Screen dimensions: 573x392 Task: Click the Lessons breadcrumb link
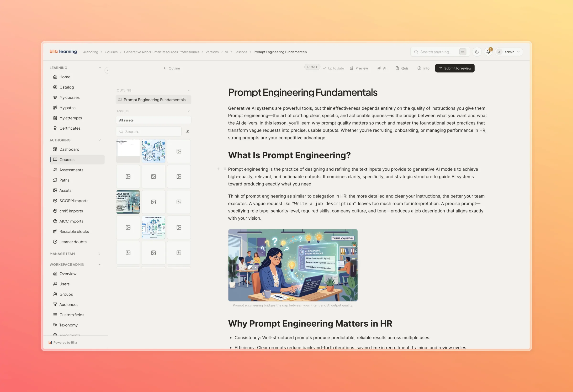[241, 52]
